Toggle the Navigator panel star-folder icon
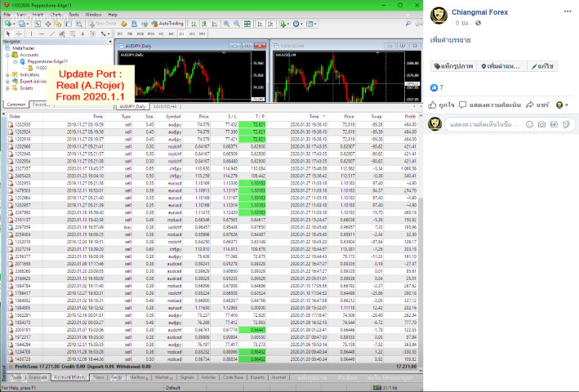This screenshot has height=392, width=579. click(58, 24)
